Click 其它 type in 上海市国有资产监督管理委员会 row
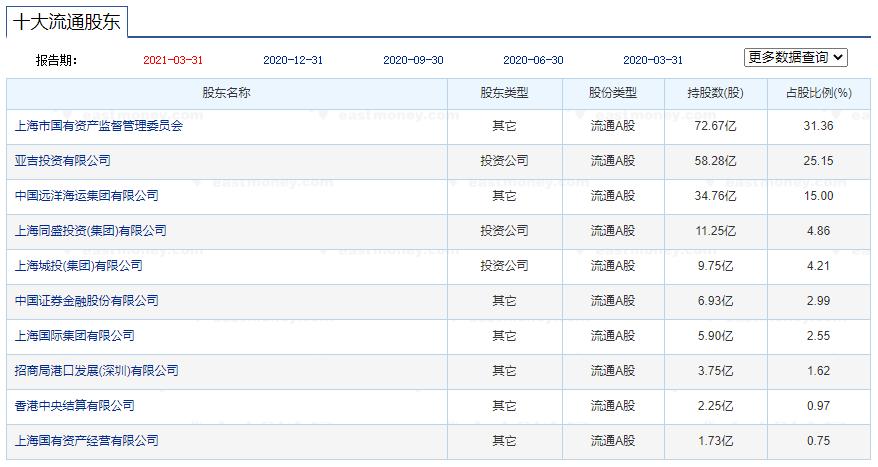878x467 pixels. coord(505,126)
